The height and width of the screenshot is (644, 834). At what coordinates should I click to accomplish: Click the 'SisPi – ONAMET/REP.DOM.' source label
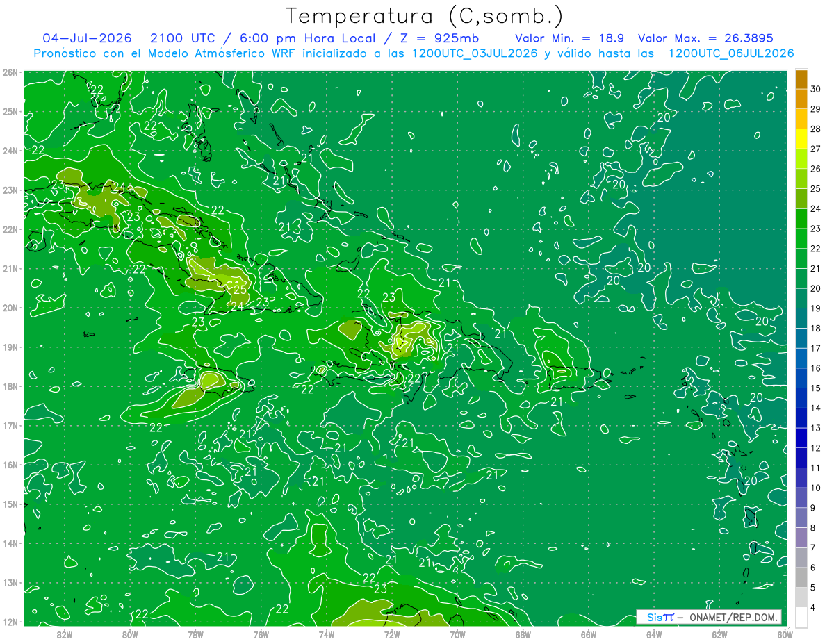coord(709,617)
